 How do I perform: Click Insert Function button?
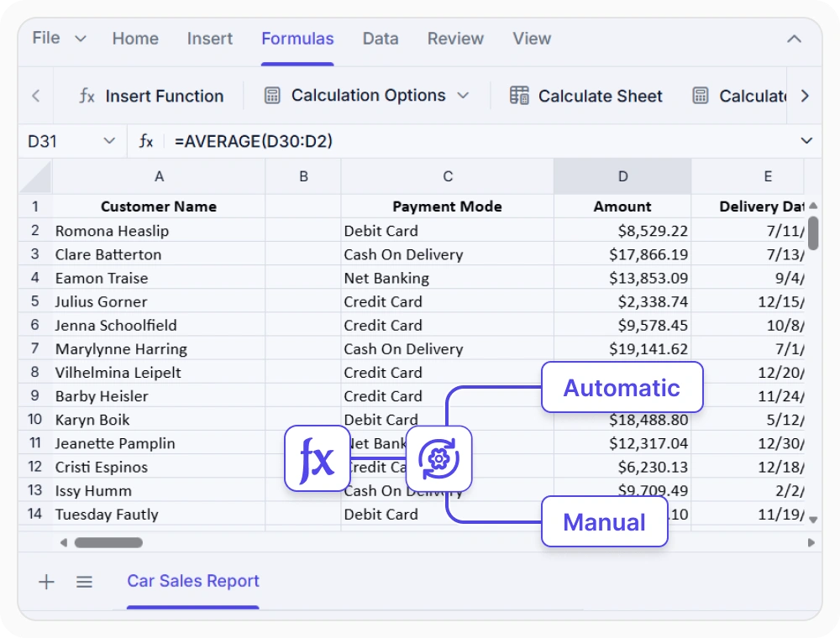pos(151,96)
